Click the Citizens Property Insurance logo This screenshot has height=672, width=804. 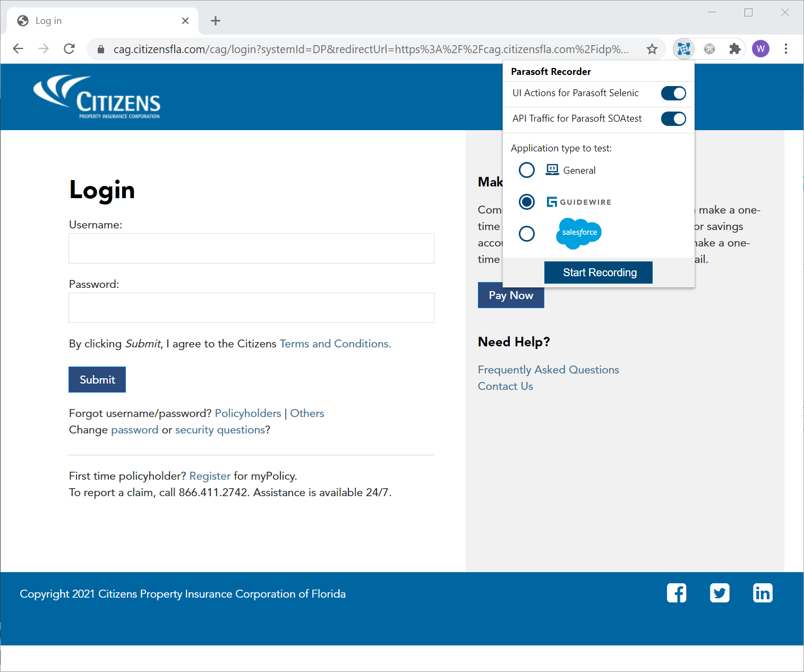pyautogui.click(x=97, y=97)
